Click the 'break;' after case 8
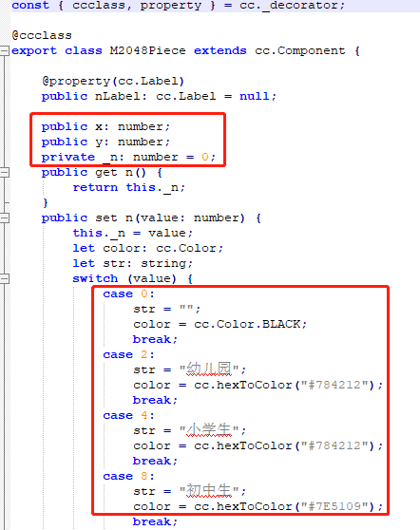This screenshot has width=420, height=530. click(x=155, y=521)
